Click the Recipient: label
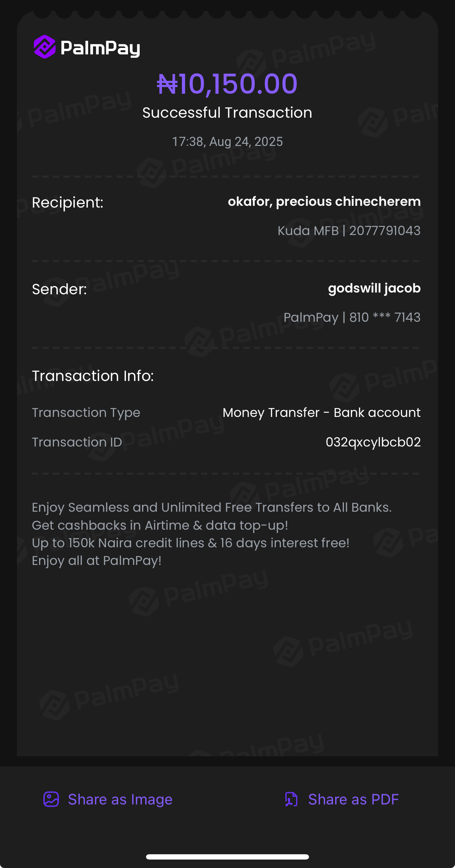455x868 pixels. (x=68, y=203)
